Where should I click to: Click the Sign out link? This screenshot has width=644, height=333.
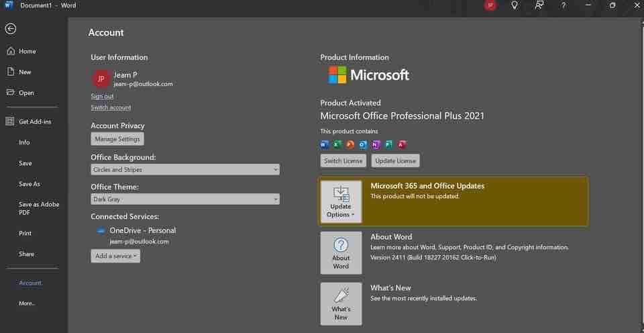[102, 96]
